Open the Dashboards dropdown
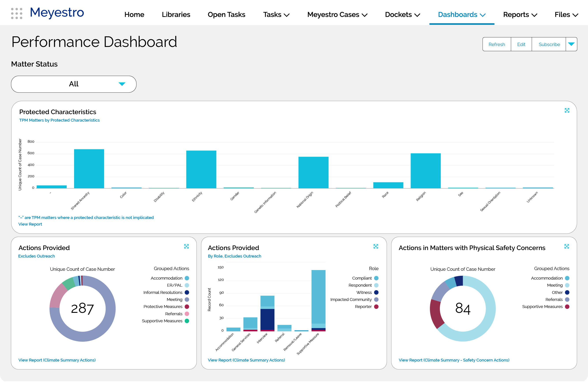Screen dimensions: 588x382 coord(461,15)
